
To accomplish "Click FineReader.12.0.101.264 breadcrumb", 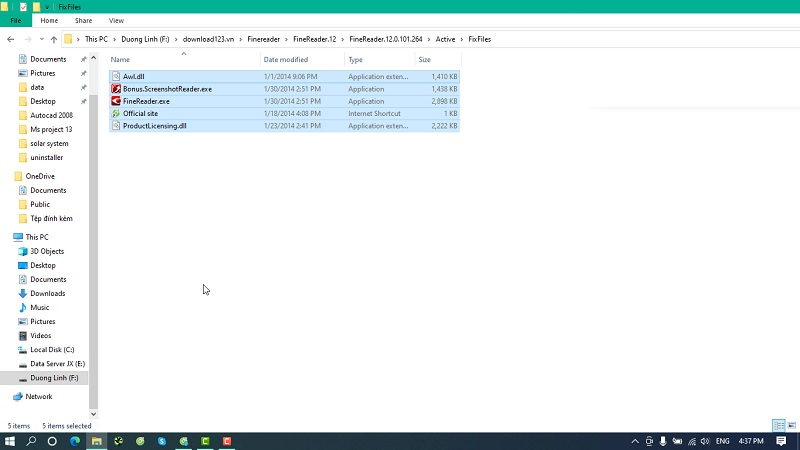I will tap(386, 39).
